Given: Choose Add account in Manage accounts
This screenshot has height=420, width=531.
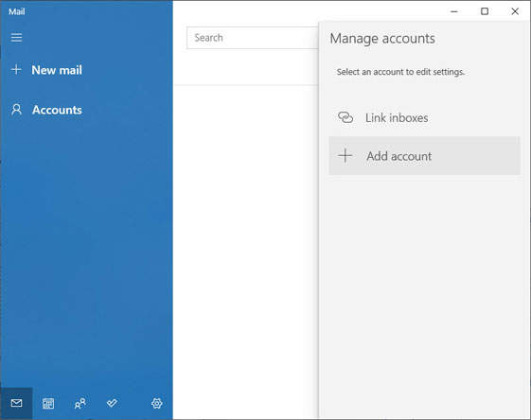Looking at the screenshot, I should click(x=424, y=156).
